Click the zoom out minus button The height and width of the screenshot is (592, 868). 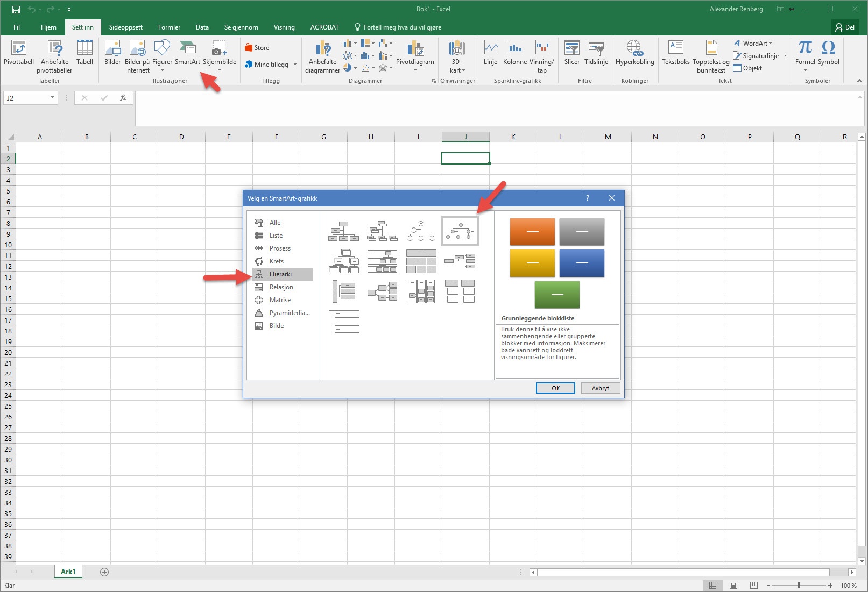pyautogui.click(x=768, y=586)
